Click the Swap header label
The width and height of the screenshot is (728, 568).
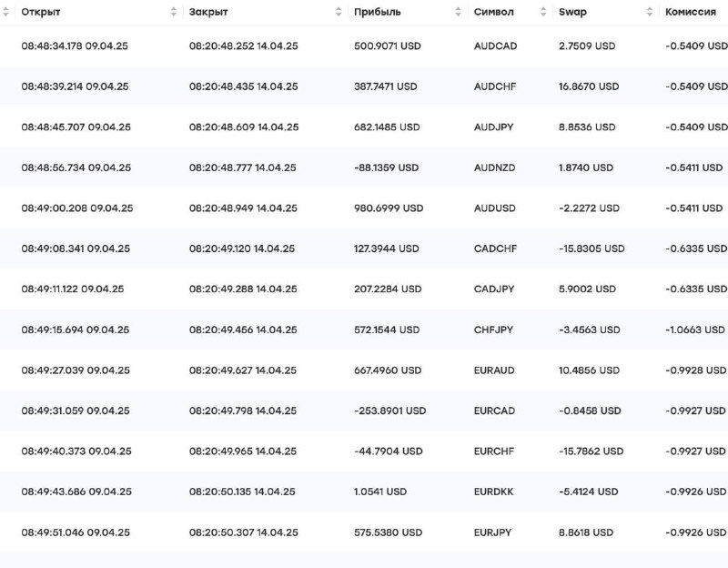(x=572, y=12)
